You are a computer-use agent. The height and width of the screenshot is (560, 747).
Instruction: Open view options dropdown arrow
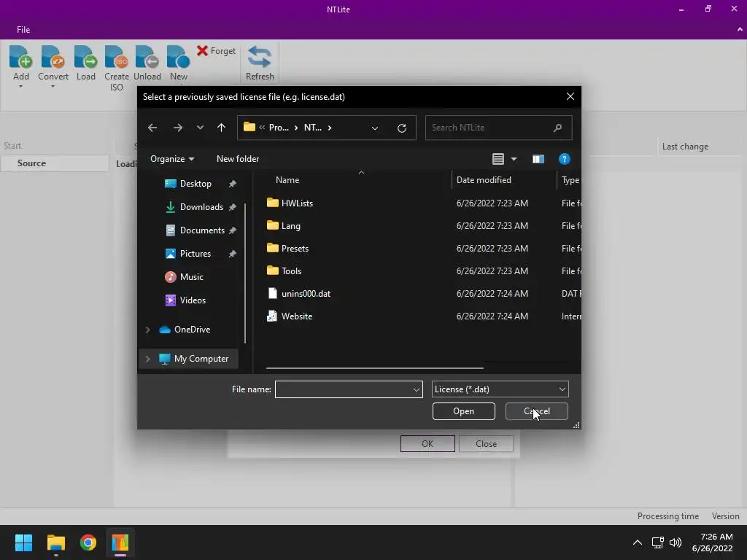pos(514,159)
